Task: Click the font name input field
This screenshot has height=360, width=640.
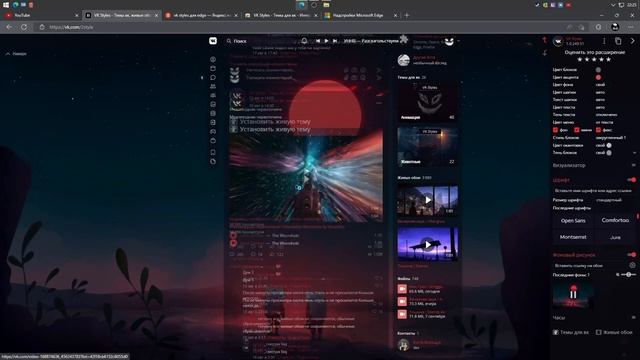Action: (594, 191)
